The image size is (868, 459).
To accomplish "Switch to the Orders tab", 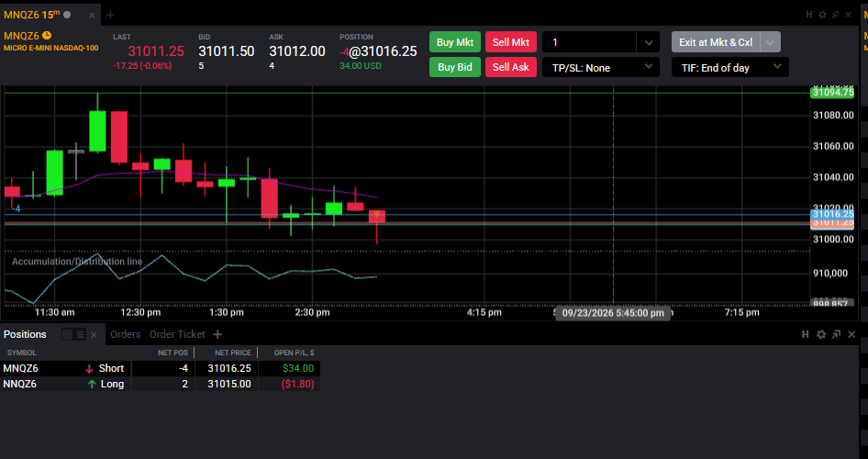I will tap(125, 334).
